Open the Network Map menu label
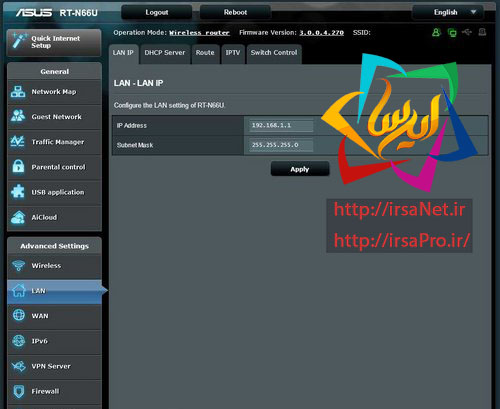Image resolution: width=500 pixels, height=409 pixels. 54,92
